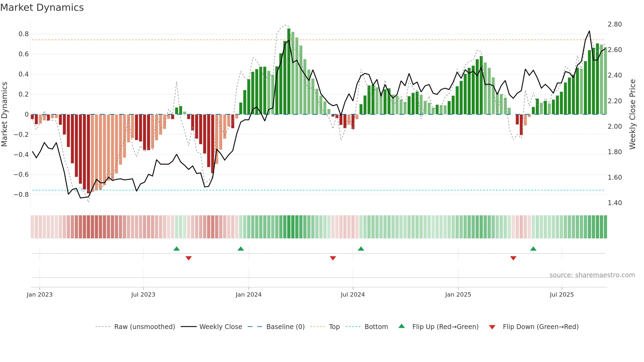Click the Jul 2025 axis label
This screenshot has width=644, height=362.
[562, 294]
